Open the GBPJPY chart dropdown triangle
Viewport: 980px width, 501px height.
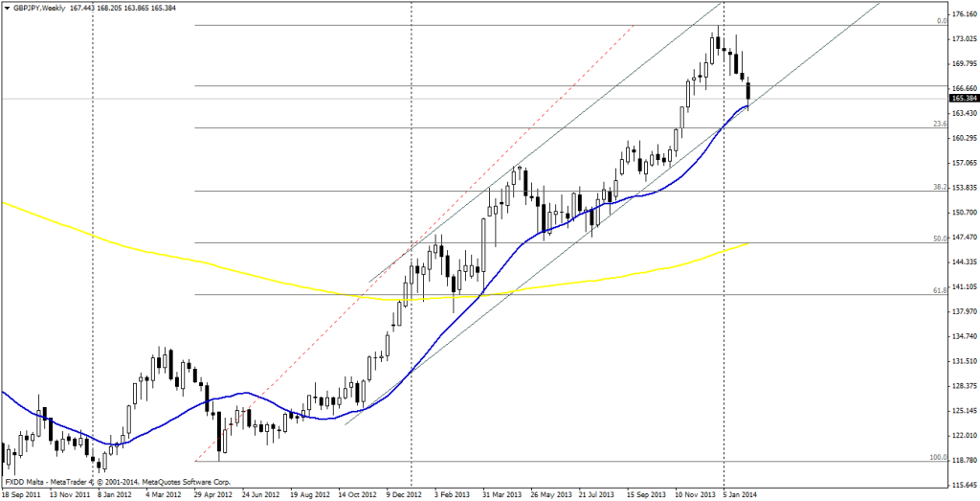[8, 8]
